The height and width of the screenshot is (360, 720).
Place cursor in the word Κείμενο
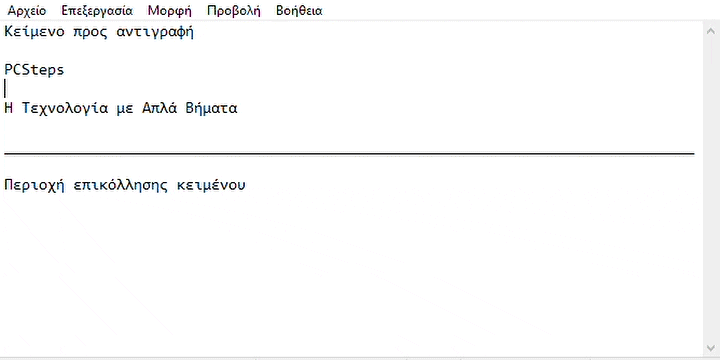coord(34,33)
